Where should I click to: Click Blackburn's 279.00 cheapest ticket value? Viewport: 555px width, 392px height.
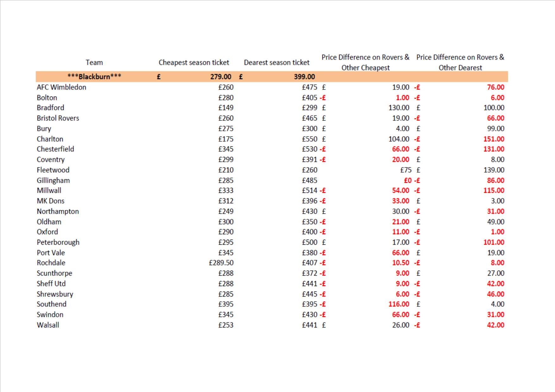(221, 77)
